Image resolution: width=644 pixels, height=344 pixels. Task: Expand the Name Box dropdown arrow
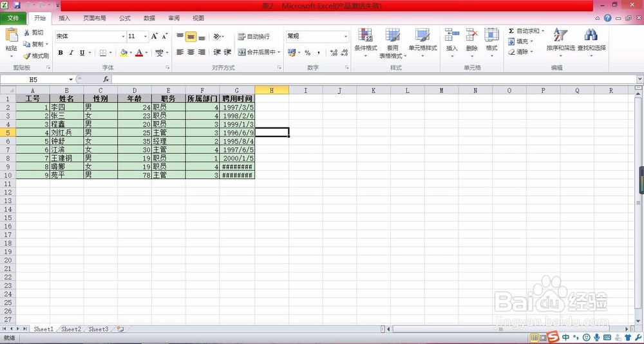tap(71, 79)
